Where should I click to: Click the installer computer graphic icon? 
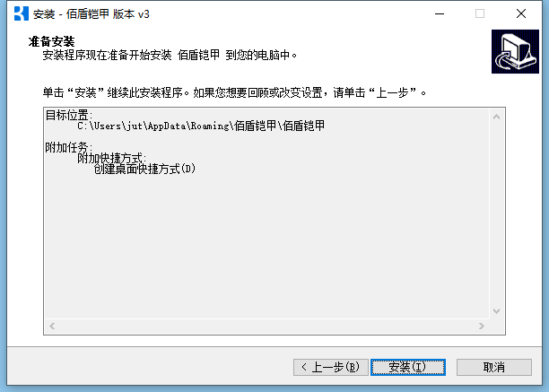(x=515, y=51)
